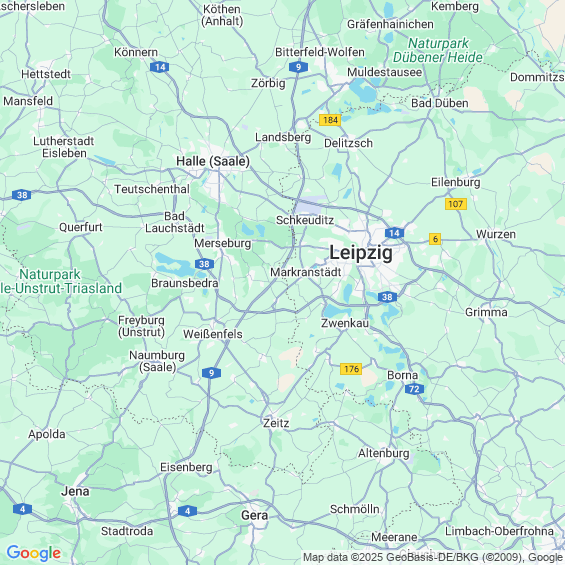Click the Lutherstadt Eisleben label
565x565 pixels.
click(x=64, y=147)
